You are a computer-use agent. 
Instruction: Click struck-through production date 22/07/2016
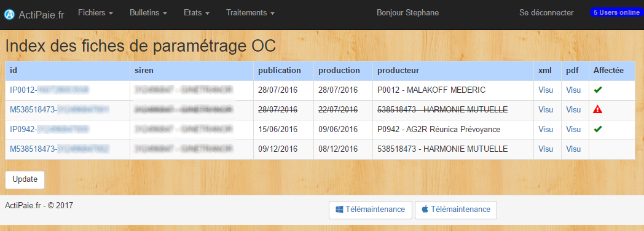338,109
